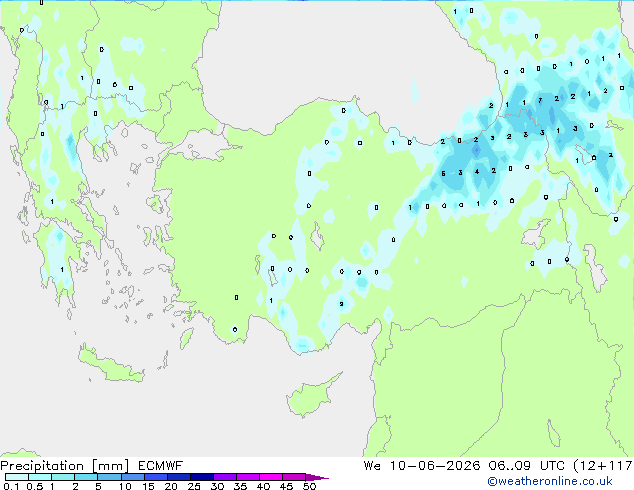Screen dimensions: 634x490
Task: Pick the 45–50 mm legend swatch
Action: point(294,477)
